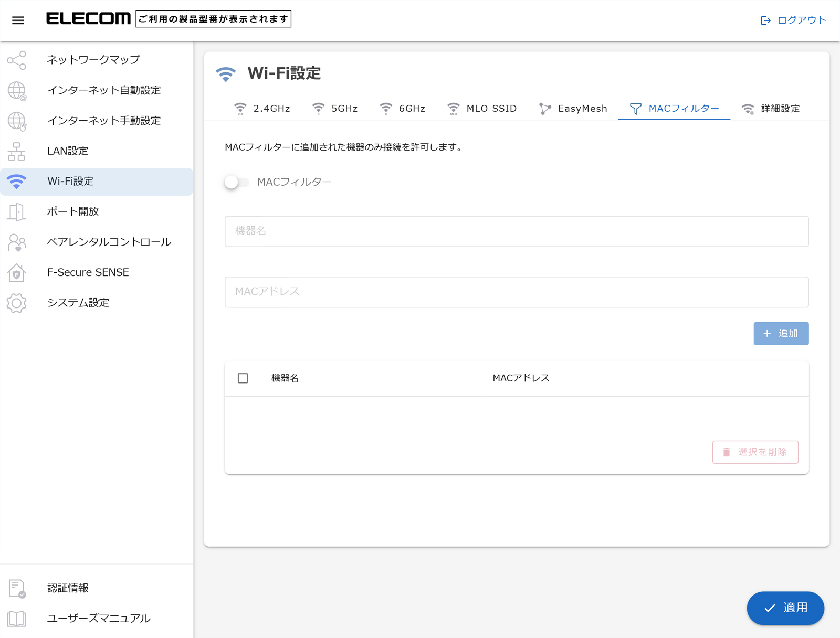Click the EasyMesh nodes icon
Viewport: 840px width, 638px height.
(545, 109)
